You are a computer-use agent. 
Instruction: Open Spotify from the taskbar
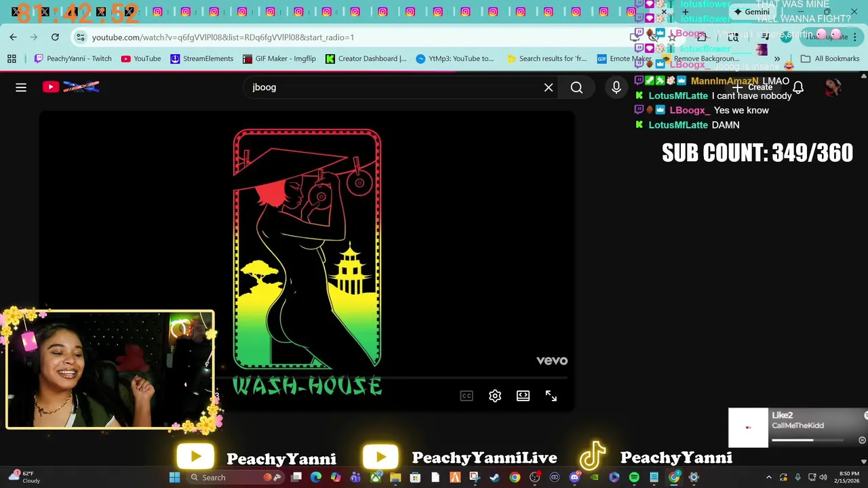click(x=634, y=478)
